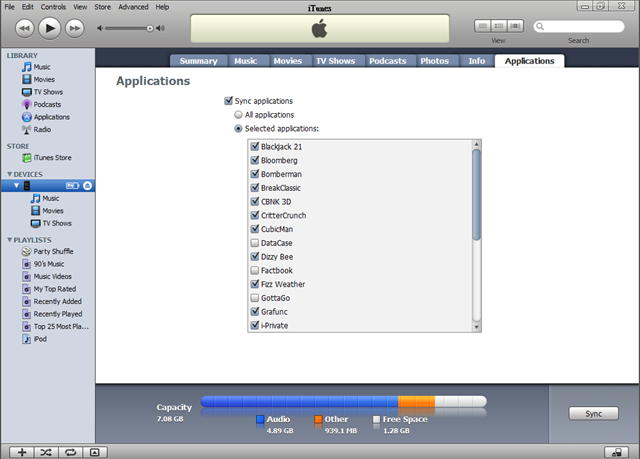This screenshot has height=459, width=640.
Task: Uncheck Bloomberg
Action: click(x=255, y=160)
